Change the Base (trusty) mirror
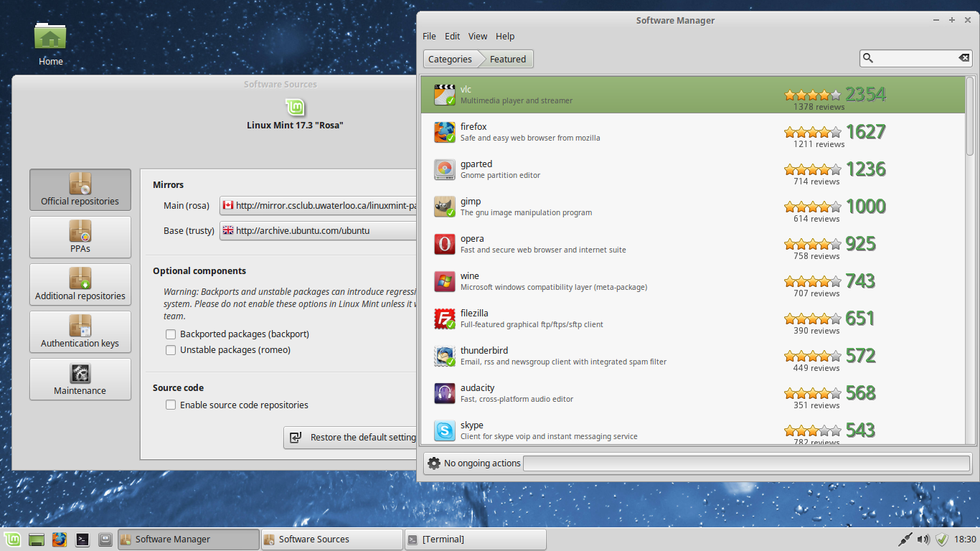Image resolution: width=980 pixels, height=551 pixels. pos(318,231)
